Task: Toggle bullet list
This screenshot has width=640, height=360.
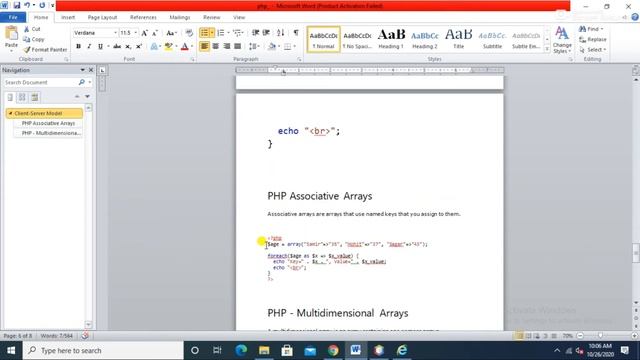Action: tap(204, 33)
